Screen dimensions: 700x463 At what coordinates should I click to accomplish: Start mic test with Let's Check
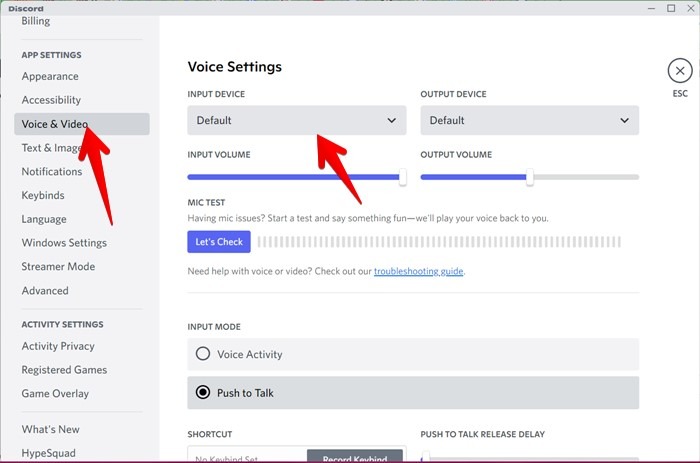pos(219,242)
